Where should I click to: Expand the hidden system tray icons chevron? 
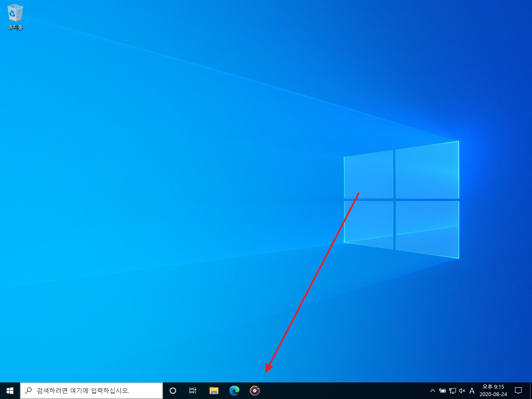click(x=433, y=391)
